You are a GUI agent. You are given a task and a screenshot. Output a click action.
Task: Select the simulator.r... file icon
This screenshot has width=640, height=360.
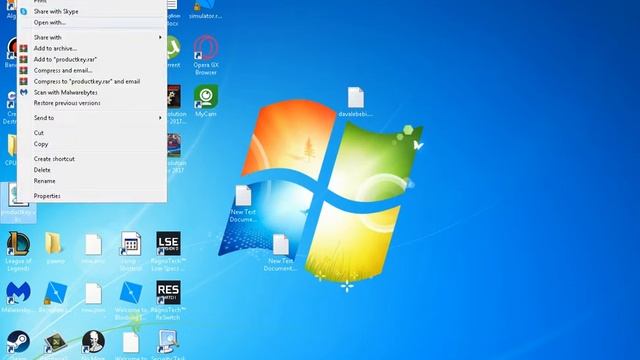[x=205, y=10]
